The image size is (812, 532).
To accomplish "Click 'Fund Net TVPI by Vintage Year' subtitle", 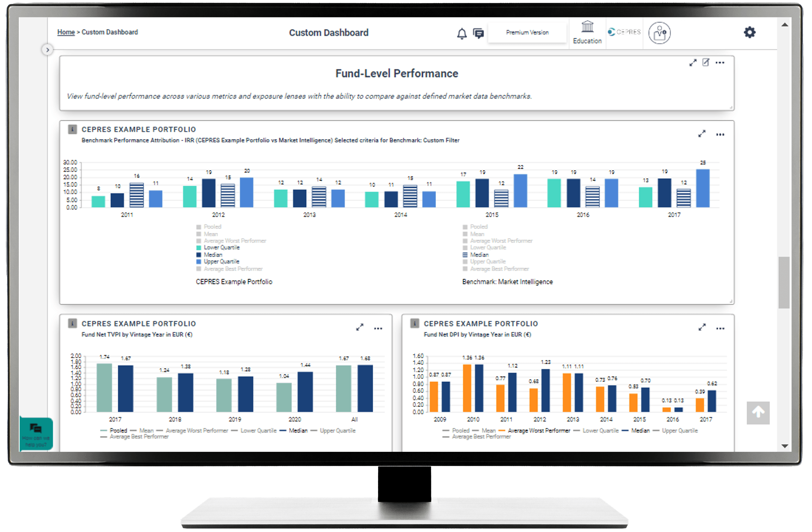I will pos(137,335).
